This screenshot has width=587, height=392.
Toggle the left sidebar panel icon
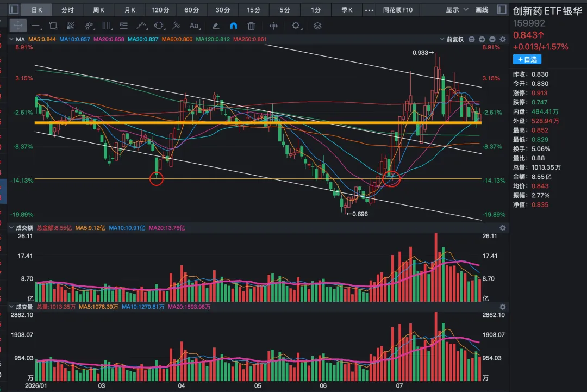click(x=14, y=9)
